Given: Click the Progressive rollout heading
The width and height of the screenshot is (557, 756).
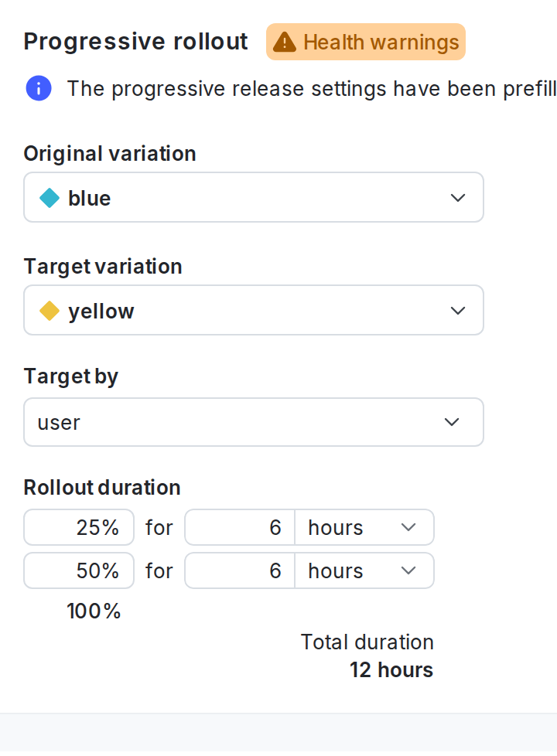Looking at the screenshot, I should tap(135, 42).
